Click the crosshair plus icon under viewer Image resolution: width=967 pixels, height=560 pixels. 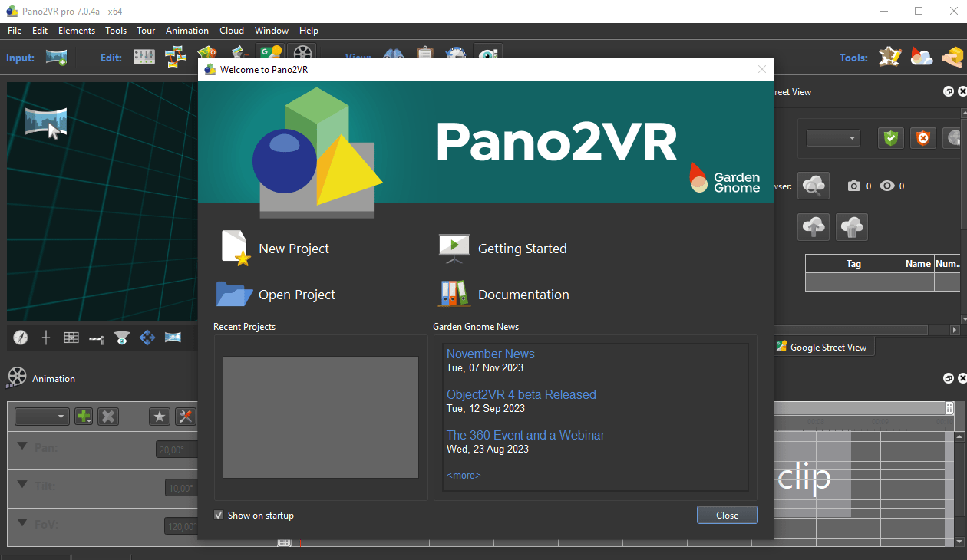(x=46, y=338)
